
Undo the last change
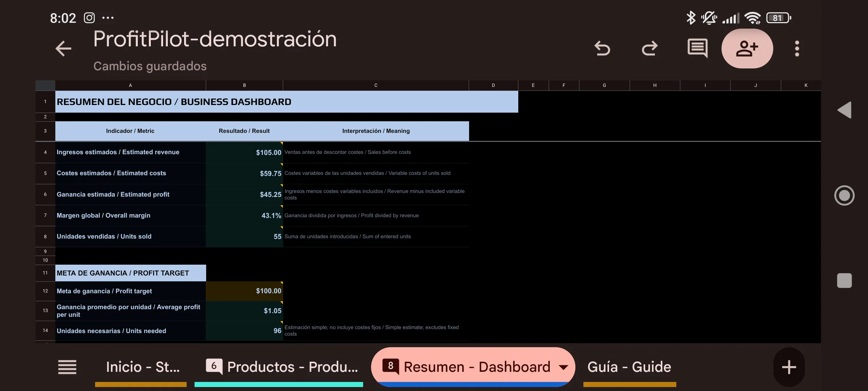pos(602,49)
